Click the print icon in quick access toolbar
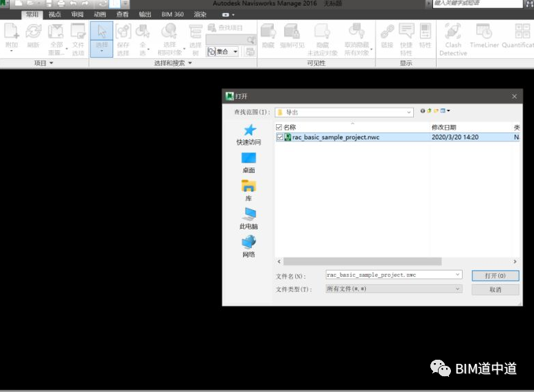Screen dimensions: 534x392 click(x=61, y=3)
